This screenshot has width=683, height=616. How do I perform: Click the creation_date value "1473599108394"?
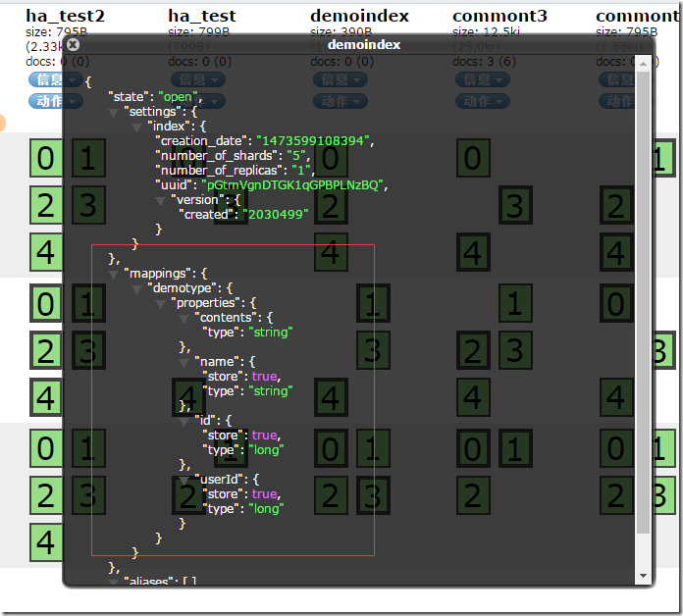point(313,141)
